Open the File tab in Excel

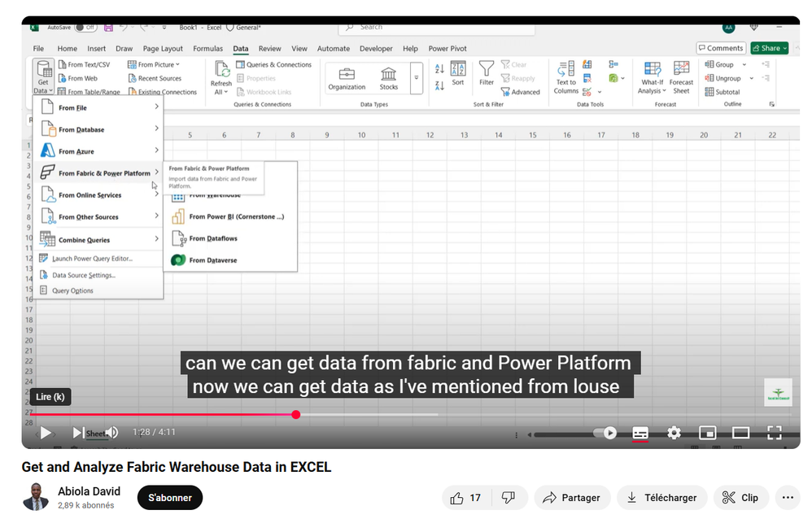[x=38, y=48]
